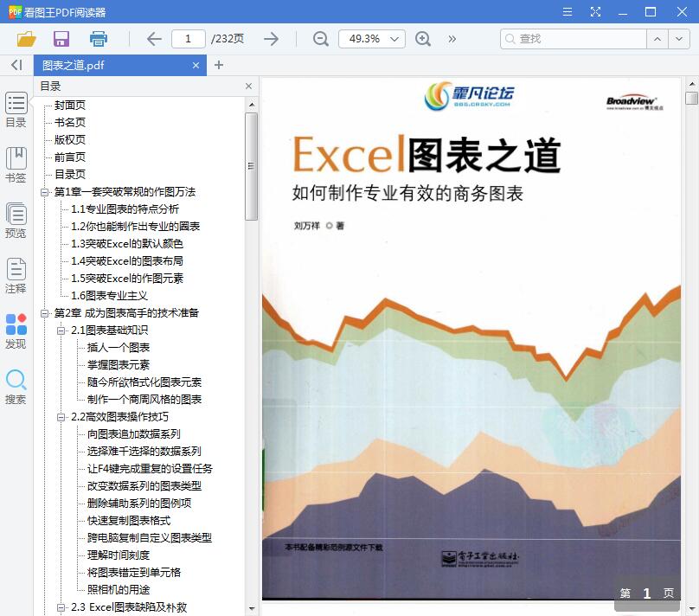This screenshot has height=616, width=699.
Task: Go to the next page arrow
Action: [x=271, y=39]
